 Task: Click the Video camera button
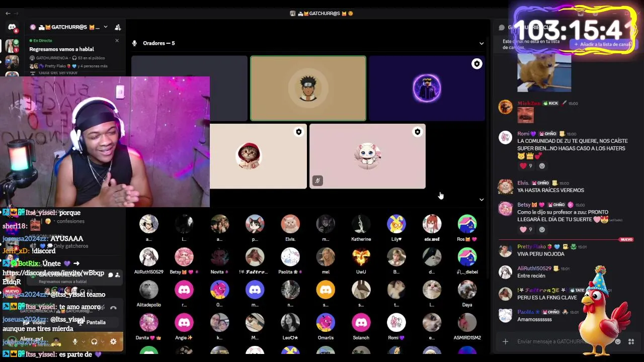(34, 322)
